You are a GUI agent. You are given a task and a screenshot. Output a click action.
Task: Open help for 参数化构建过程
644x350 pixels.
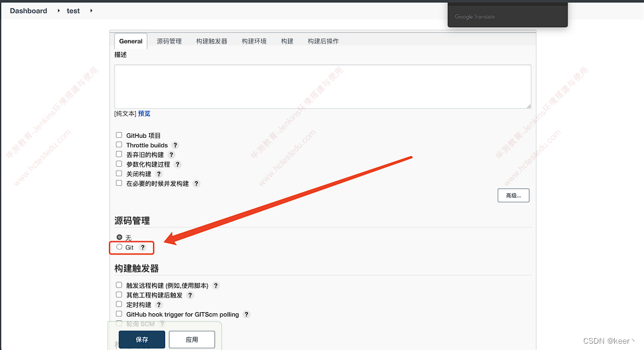coord(177,164)
